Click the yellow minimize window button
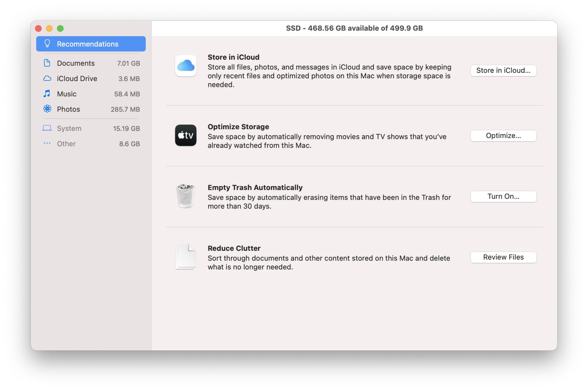The height and width of the screenshot is (391, 588). pos(49,28)
